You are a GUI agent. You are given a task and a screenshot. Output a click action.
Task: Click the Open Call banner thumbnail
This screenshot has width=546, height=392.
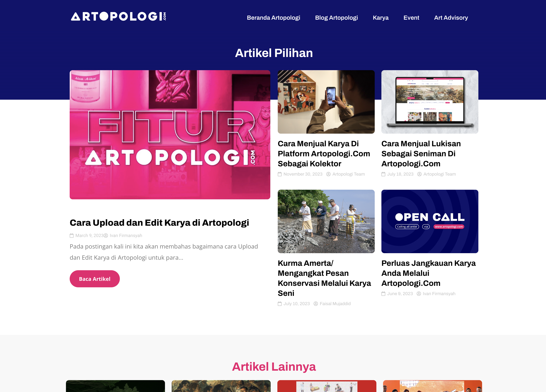[430, 221]
